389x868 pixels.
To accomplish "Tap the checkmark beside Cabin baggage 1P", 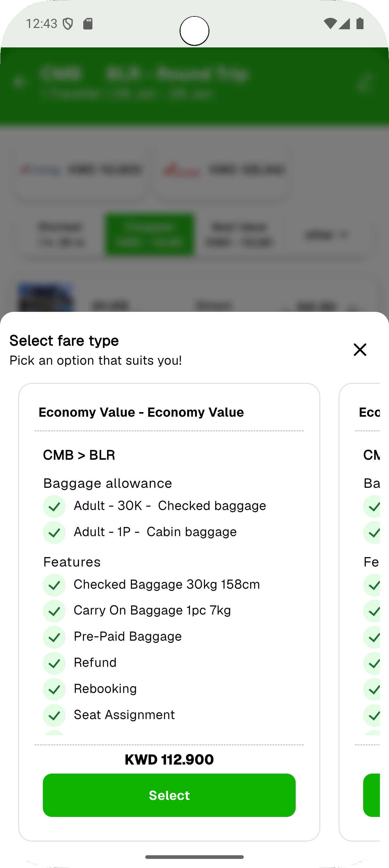I will pyautogui.click(x=54, y=532).
